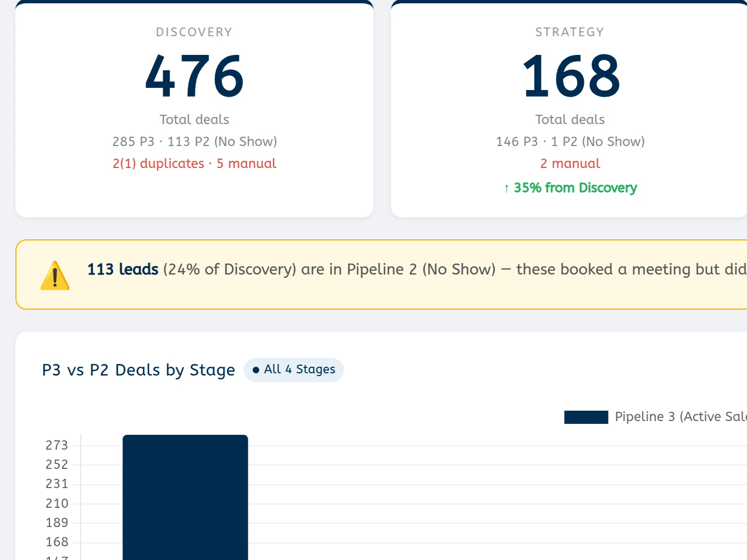The height and width of the screenshot is (560, 747).
Task: Click '285 P3 · 113 P2 (No Show)' text
Action: pos(194,142)
